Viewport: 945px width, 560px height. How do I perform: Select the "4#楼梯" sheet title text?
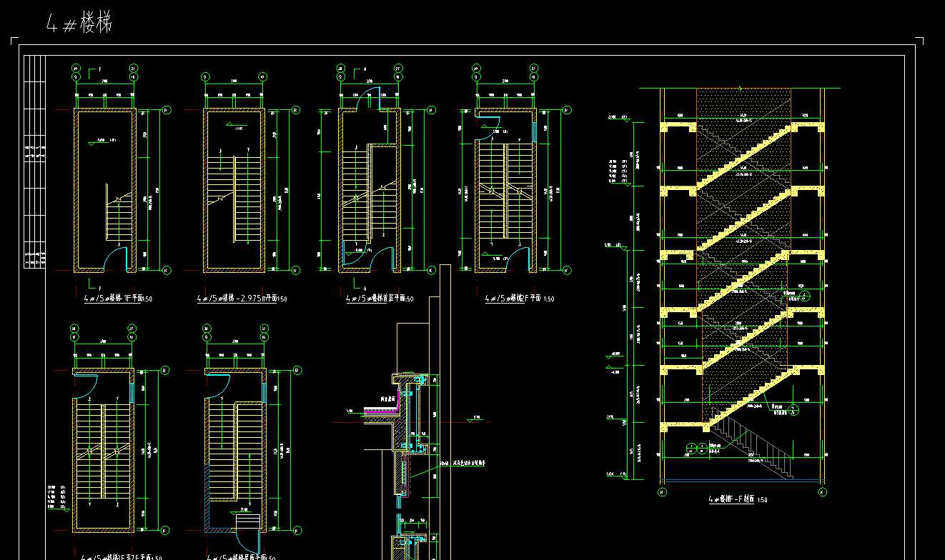[79, 24]
